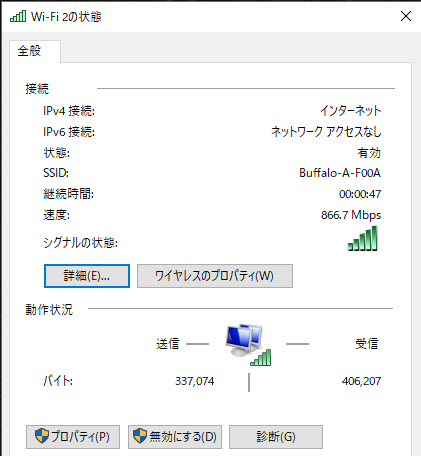
Task: Open 詳細(E)... connection details
Action: tap(87, 276)
